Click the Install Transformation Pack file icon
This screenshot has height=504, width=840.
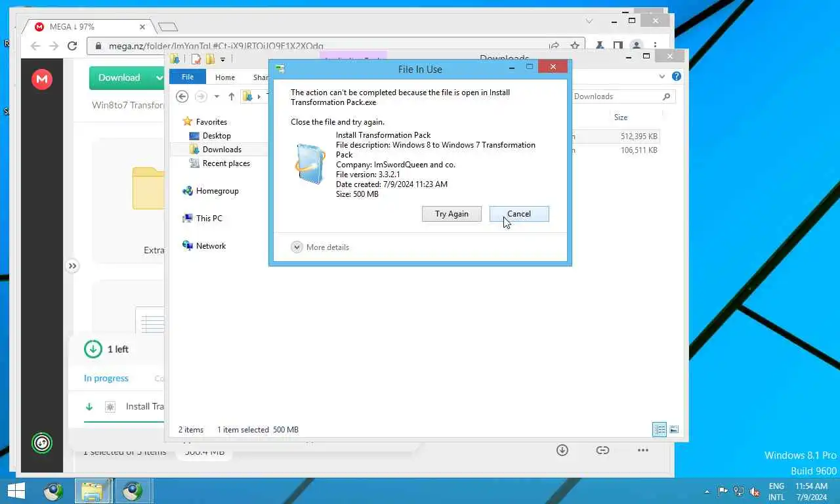point(310,163)
